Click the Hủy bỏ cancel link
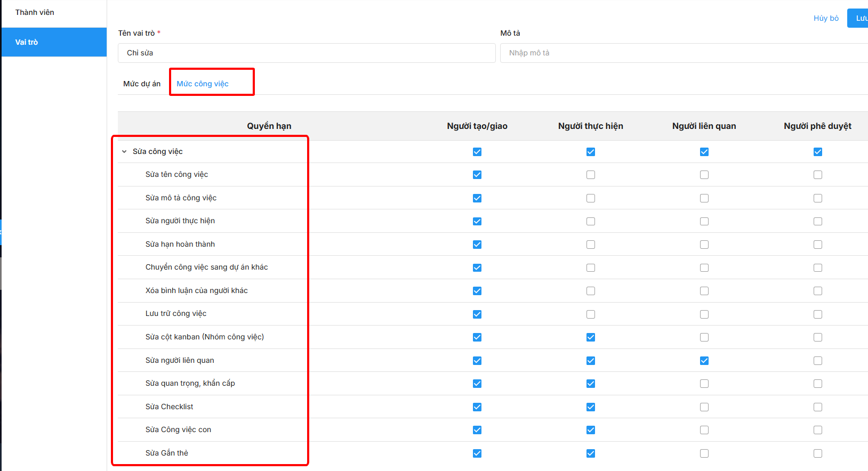This screenshot has width=868, height=471. tap(826, 18)
